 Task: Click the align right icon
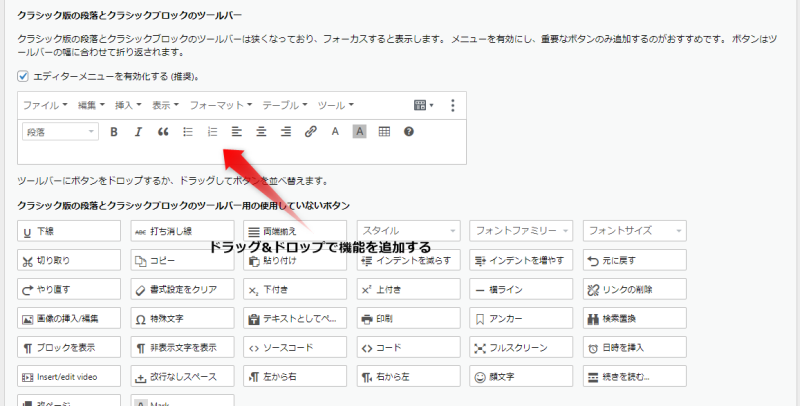click(x=286, y=132)
